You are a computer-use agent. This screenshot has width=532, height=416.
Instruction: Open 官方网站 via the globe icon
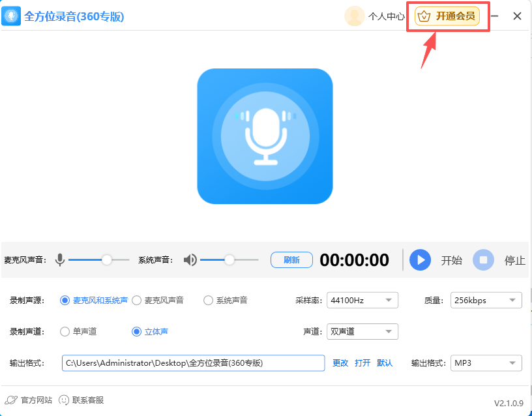(x=11, y=400)
